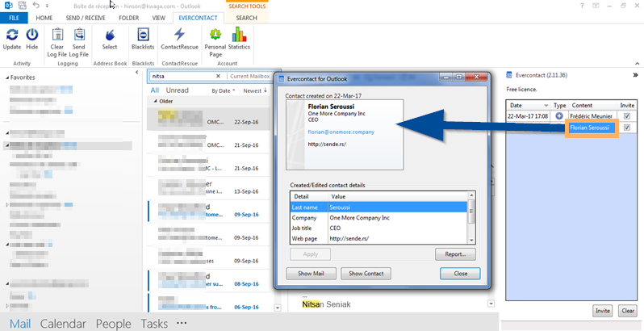Open the Tasks navigation item

(154, 324)
